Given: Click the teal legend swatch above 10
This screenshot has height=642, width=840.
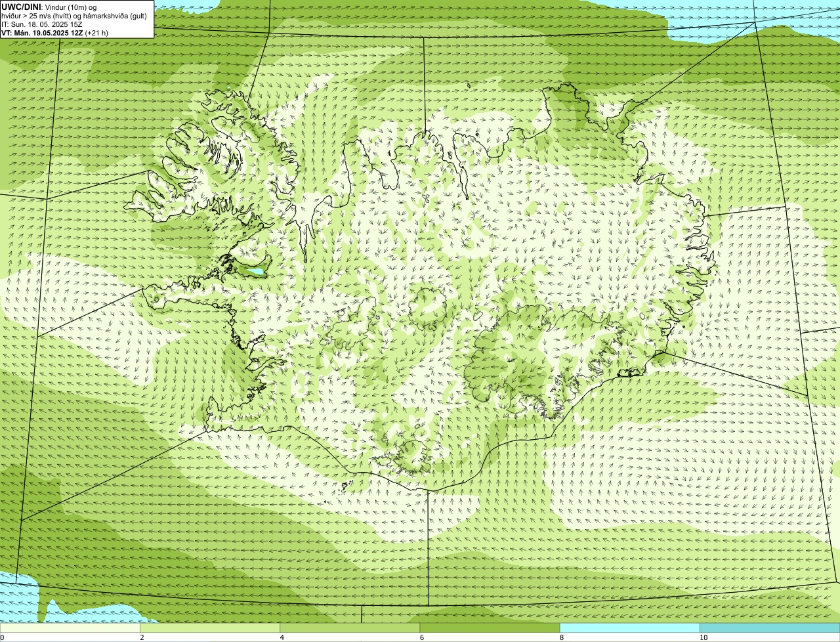Looking at the screenshot, I should click(x=770, y=628).
